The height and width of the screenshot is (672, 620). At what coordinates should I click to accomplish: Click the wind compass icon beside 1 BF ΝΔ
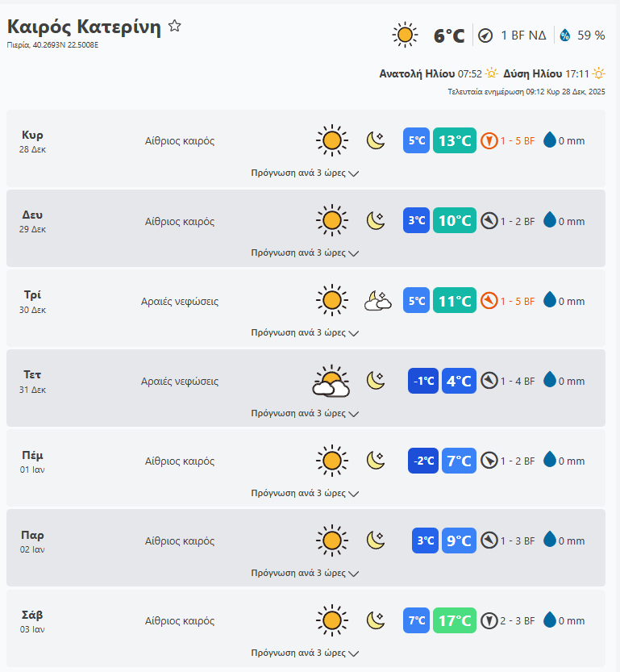tap(485, 35)
